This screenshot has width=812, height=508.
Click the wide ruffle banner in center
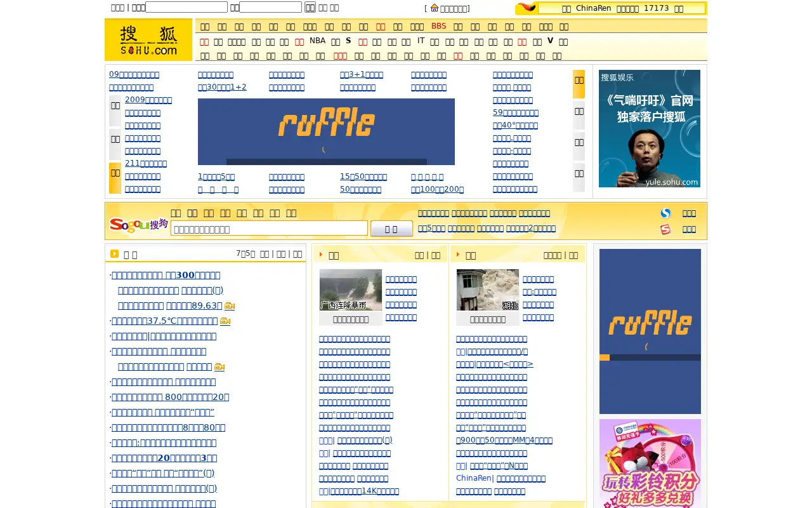point(326,131)
